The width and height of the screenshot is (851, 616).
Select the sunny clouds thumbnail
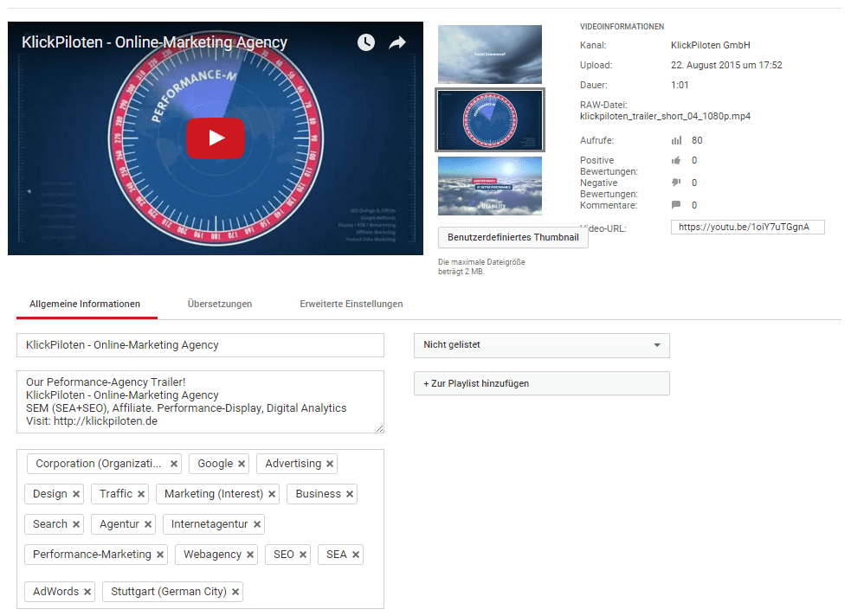pos(490,186)
